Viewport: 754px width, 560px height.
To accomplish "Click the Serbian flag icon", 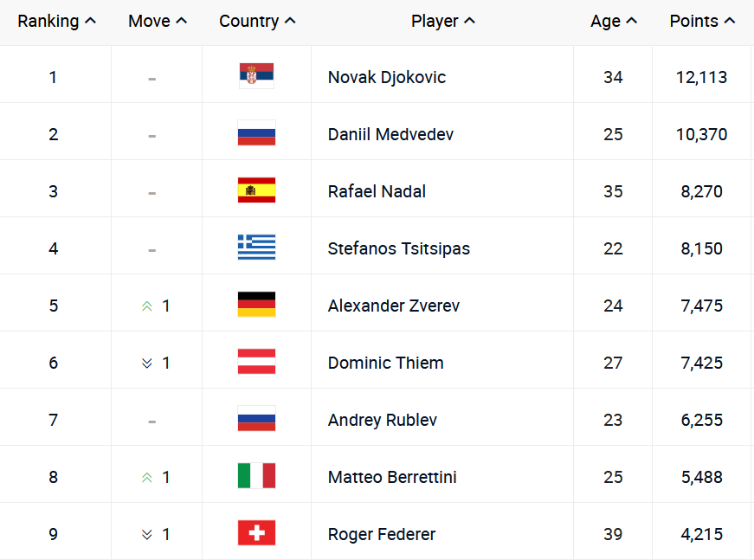I will [256, 76].
